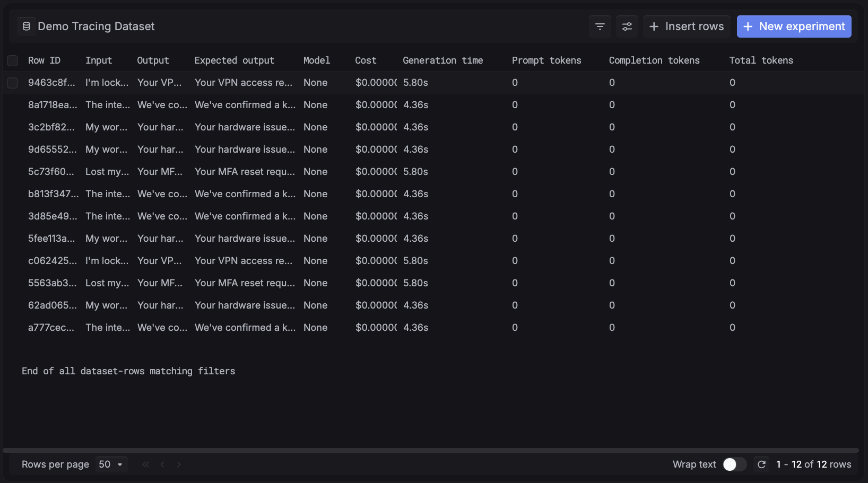Open the filter rows icon

[600, 27]
